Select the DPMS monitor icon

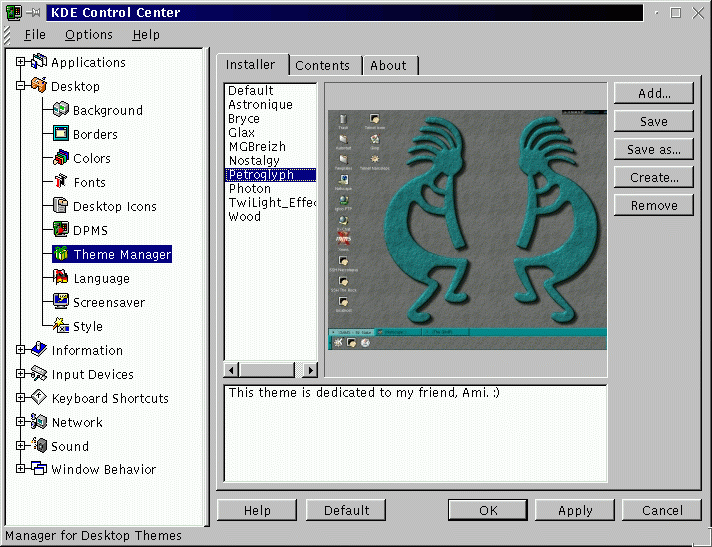(x=60, y=230)
